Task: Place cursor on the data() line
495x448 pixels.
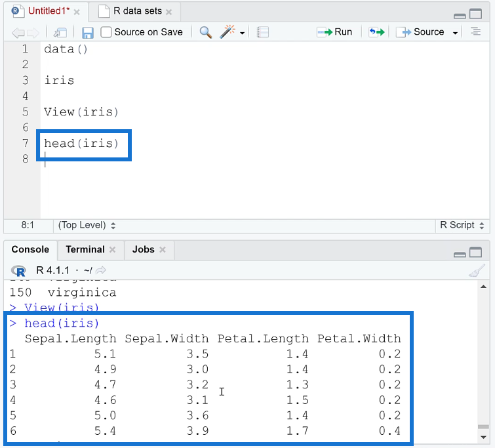Action: (66, 49)
